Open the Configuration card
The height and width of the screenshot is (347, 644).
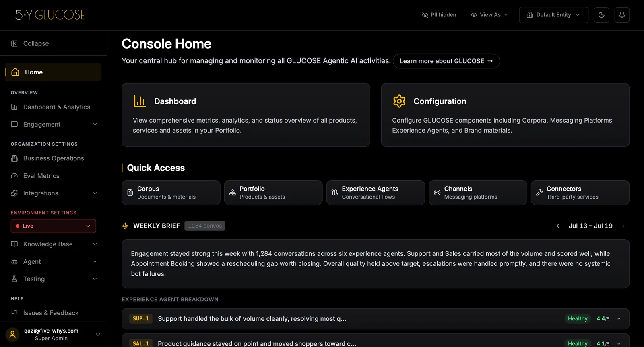tap(505, 115)
